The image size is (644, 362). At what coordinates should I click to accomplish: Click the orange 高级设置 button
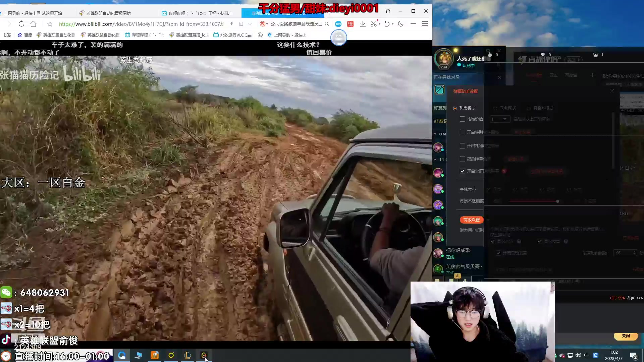tap(471, 220)
